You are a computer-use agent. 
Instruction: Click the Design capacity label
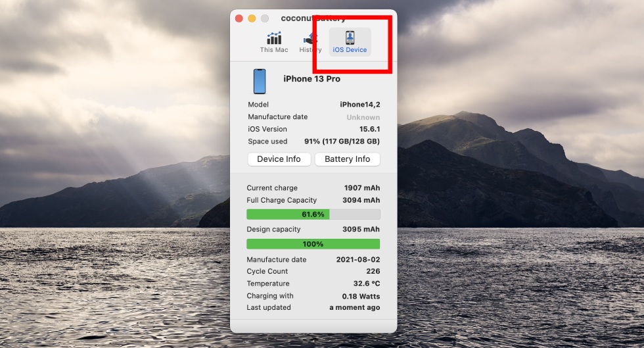click(x=273, y=229)
